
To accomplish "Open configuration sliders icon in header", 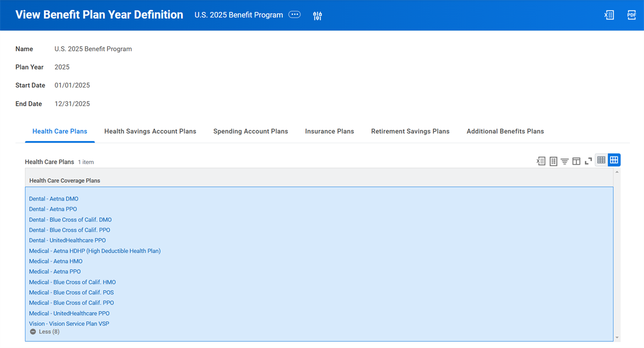I will pyautogui.click(x=317, y=16).
